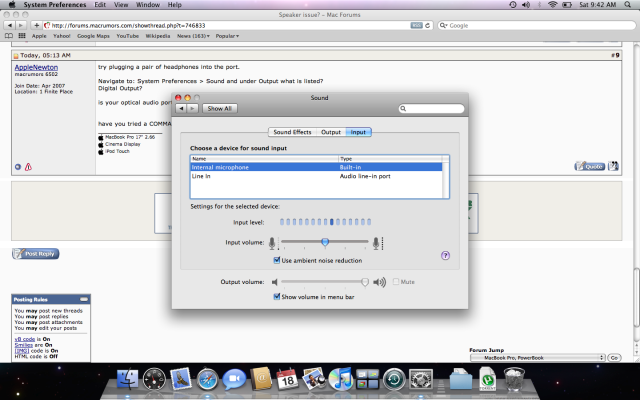The image size is (640, 400).
Task: Collapse the Posting Rules box
Action: pos(84,299)
